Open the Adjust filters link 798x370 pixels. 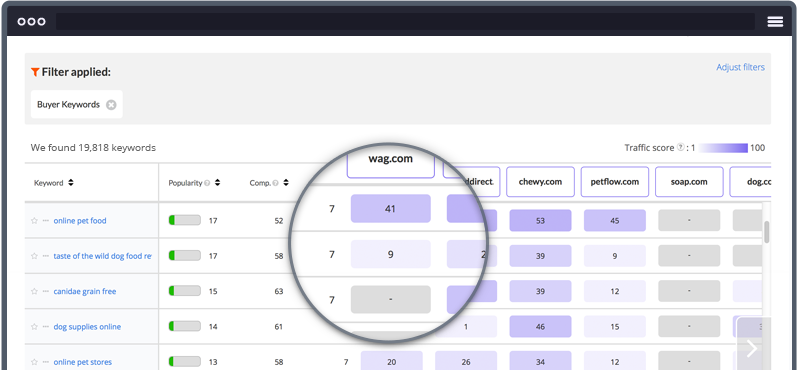[x=740, y=67]
